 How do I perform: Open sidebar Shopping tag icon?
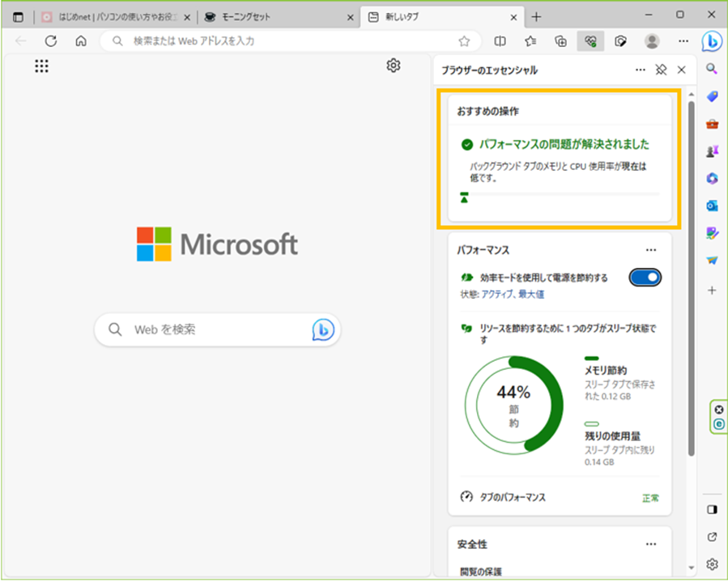tap(713, 96)
